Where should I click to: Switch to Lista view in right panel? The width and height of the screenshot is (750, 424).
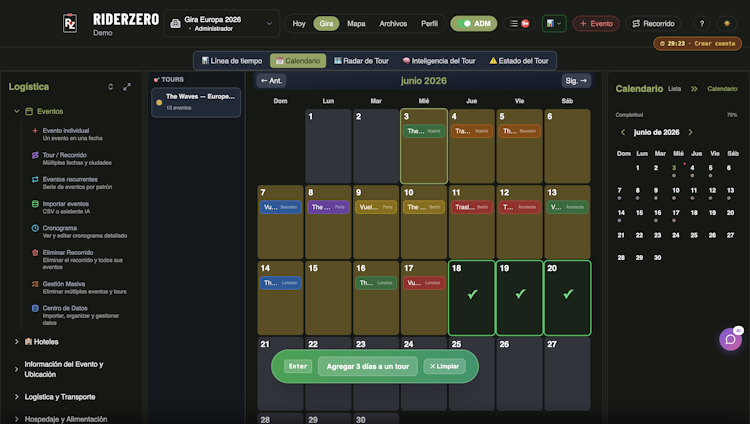click(x=674, y=89)
